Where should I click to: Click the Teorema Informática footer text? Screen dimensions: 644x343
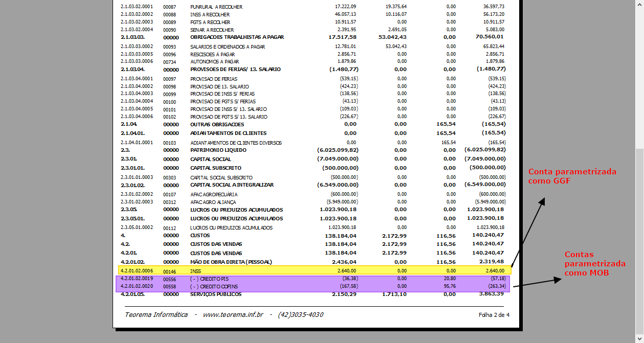[156, 315]
